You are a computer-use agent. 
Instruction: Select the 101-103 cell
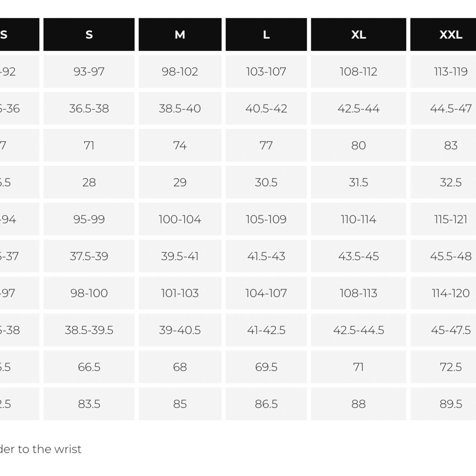coord(180,293)
